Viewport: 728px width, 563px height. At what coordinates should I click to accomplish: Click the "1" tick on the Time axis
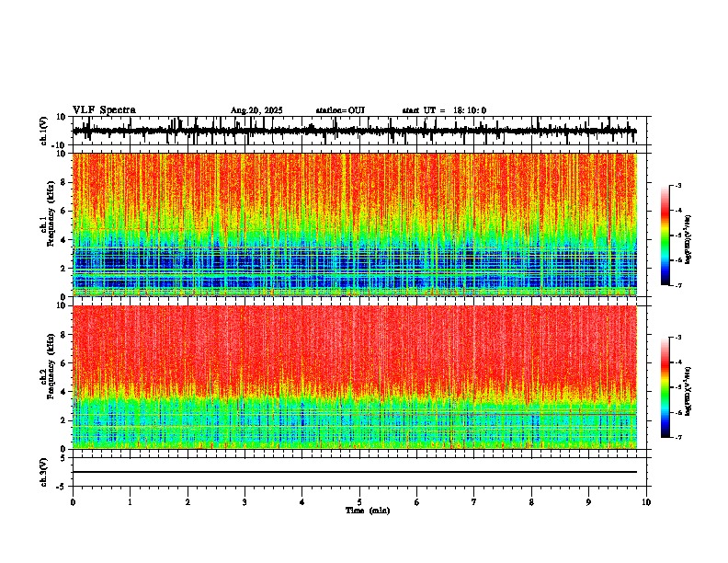point(130,502)
